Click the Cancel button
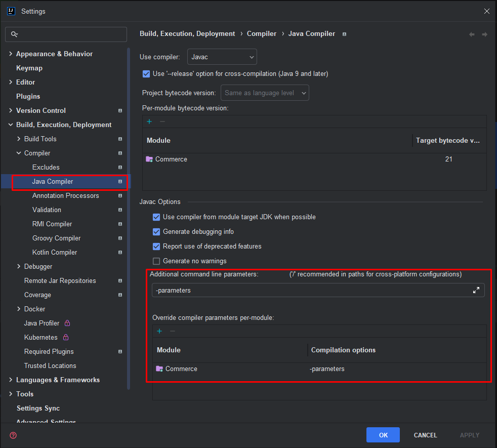The height and width of the screenshot is (448, 497). click(425, 435)
